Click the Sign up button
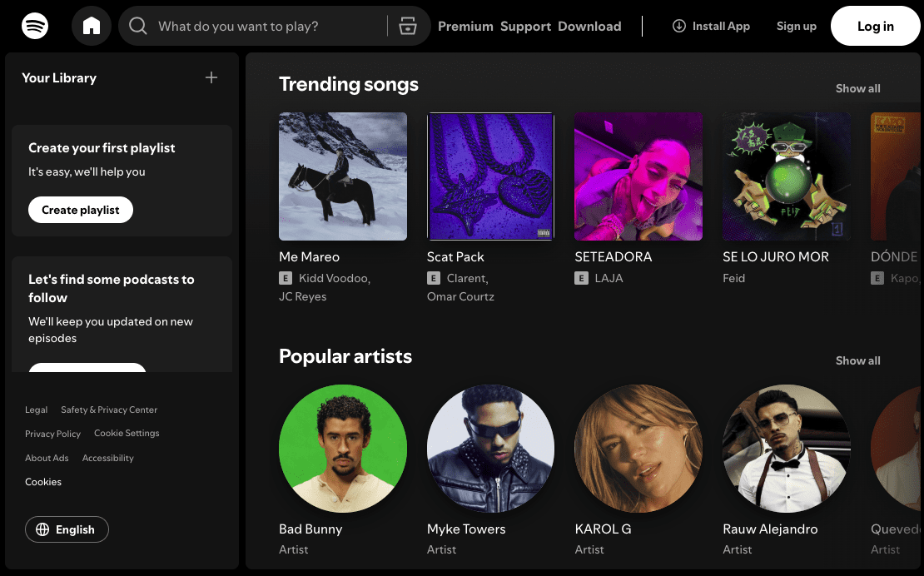 coord(796,26)
